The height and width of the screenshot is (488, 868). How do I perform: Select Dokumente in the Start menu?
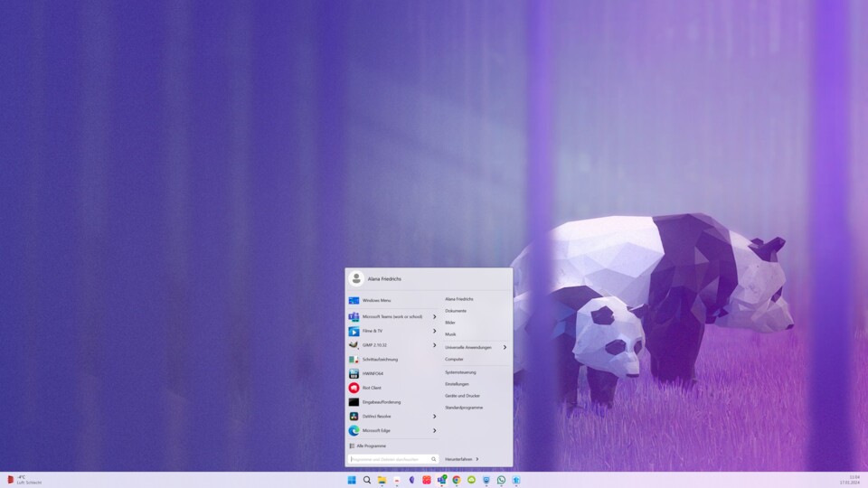click(x=456, y=311)
